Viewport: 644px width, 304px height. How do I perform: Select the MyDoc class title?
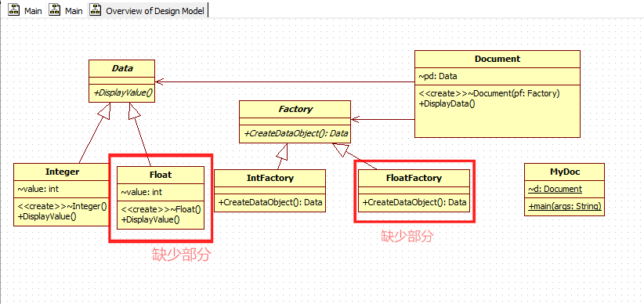[565, 172]
